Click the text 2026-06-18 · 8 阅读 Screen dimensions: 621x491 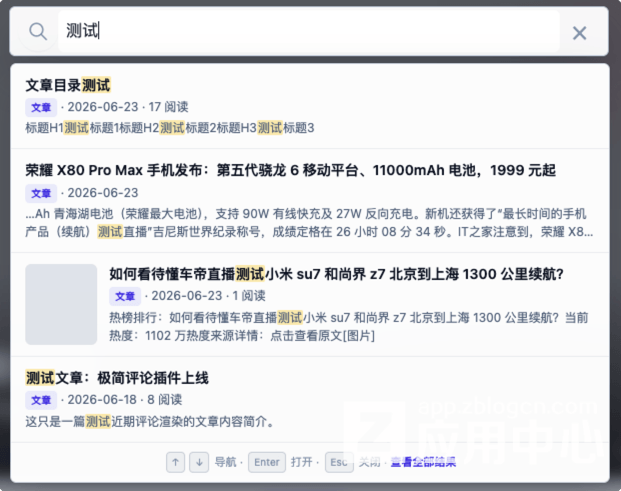click(x=125, y=400)
